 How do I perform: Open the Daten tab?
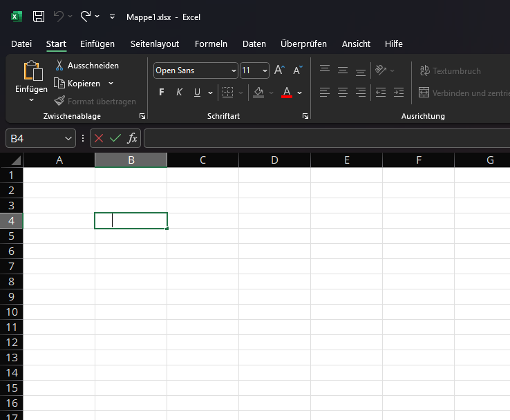[x=254, y=44]
